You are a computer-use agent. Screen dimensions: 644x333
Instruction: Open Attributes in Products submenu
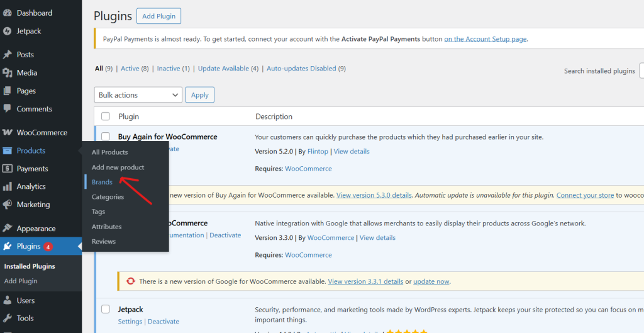[106, 227]
